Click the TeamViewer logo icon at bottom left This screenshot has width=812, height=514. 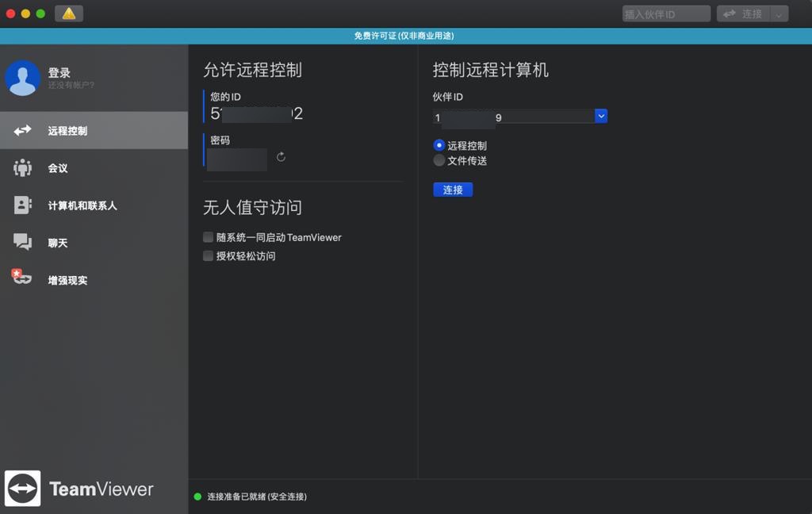(23, 488)
